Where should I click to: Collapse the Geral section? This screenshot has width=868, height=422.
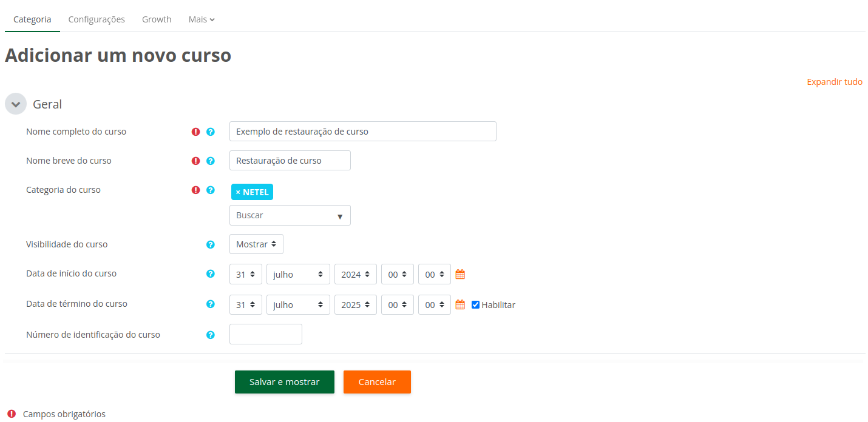(16, 104)
